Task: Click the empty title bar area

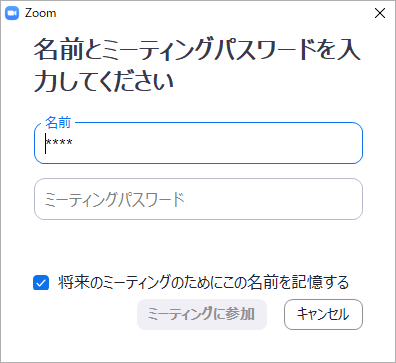Action: click(x=213, y=13)
